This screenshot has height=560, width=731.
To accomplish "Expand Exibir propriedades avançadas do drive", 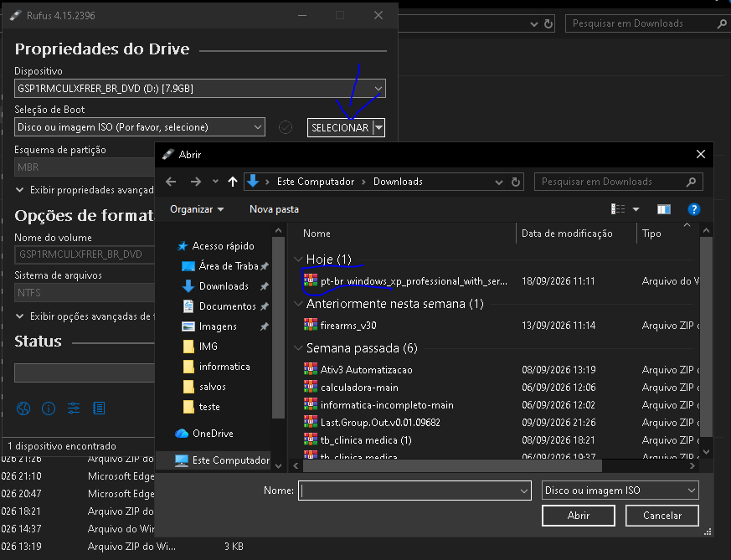I will pyautogui.click(x=85, y=190).
